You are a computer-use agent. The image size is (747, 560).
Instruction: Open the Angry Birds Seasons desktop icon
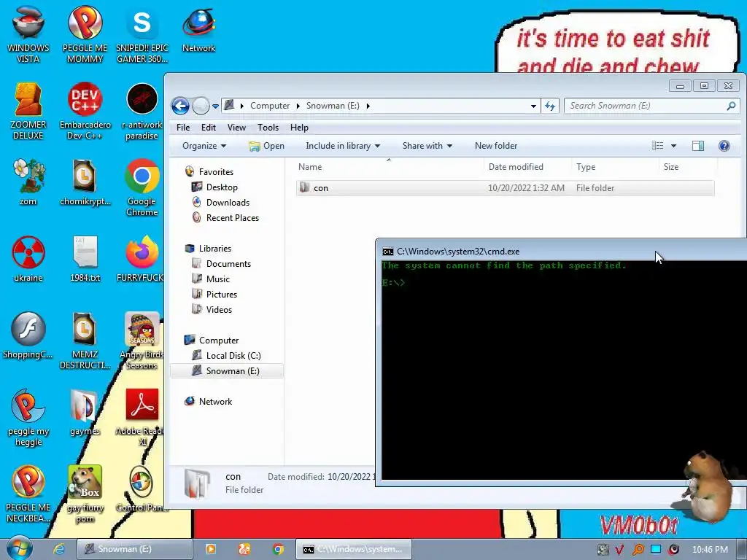pos(142,341)
